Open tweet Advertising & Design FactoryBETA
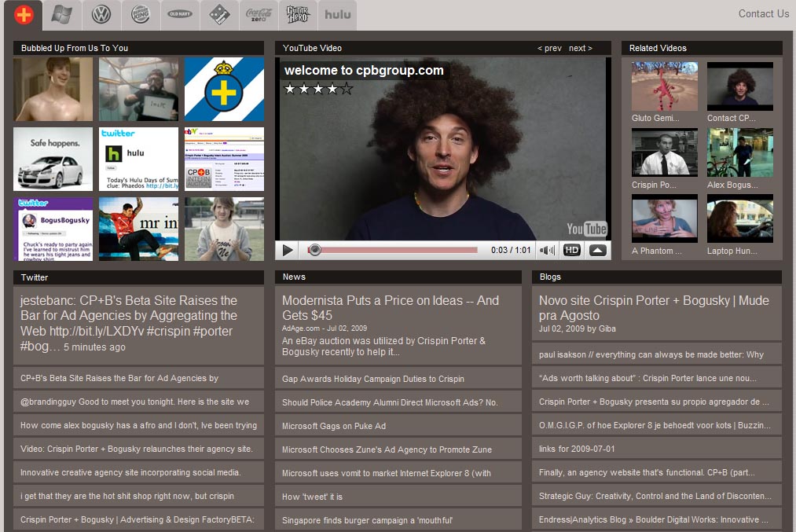The image size is (796, 532). pyautogui.click(x=138, y=519)
